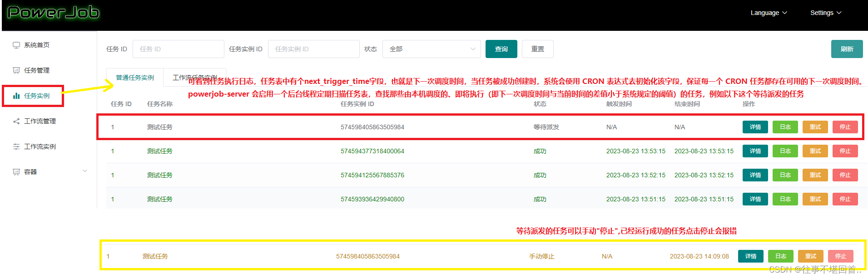Viewport: 868px width, 278px height.
Task: Focus the 任务 ID input field
Action: pos(179,49)
